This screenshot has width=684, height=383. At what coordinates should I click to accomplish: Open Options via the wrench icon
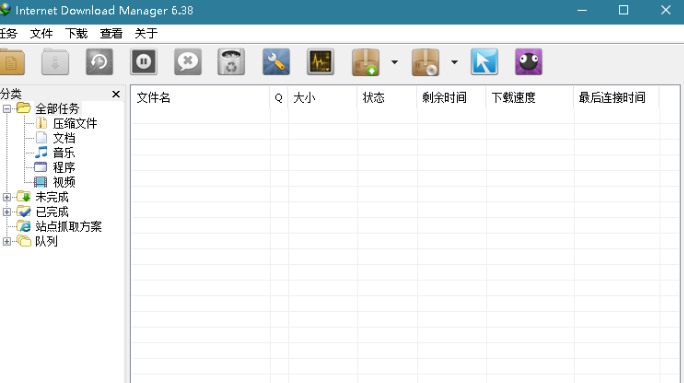pos(276,62)
